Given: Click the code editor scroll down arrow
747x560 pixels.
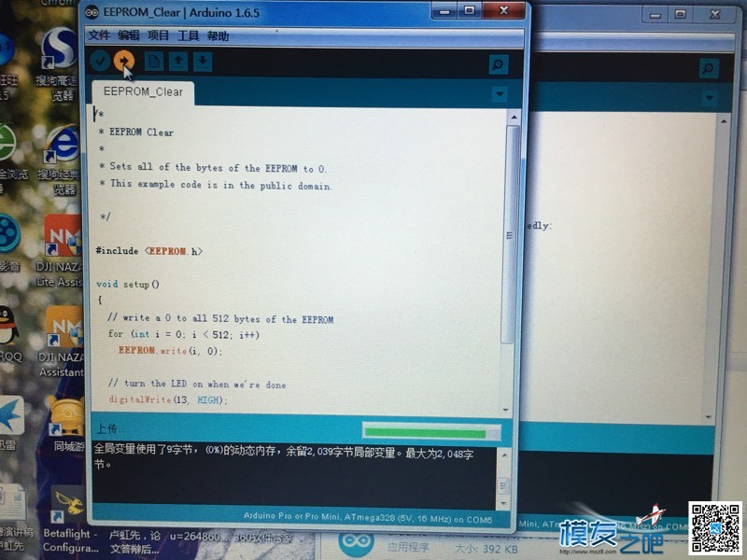Looking at the screenshot, I should tap(505, 410).
